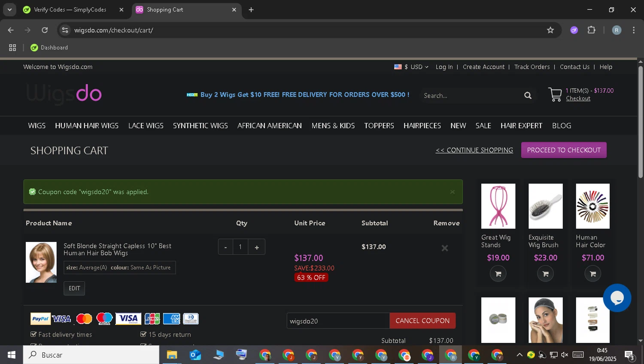This screenshot has width=644, height=364.
Task: Close the Shopping Cart tab
Action: click(x=234, y=9)
